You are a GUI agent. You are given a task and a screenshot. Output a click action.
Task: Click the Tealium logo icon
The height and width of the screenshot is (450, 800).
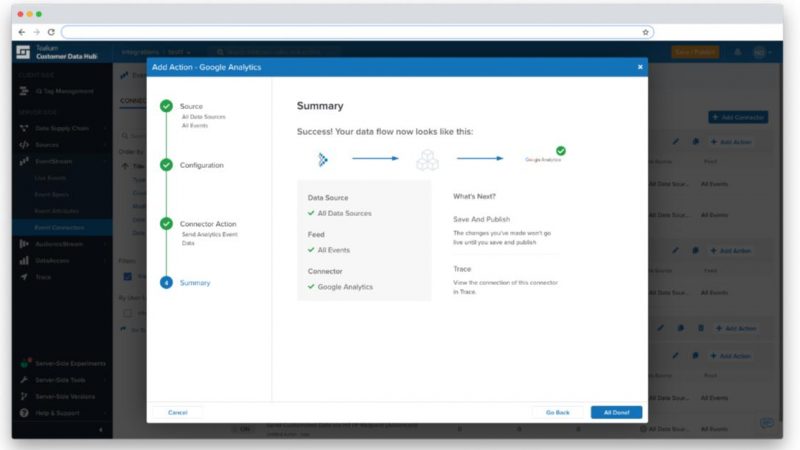click(x=23, y=53)
